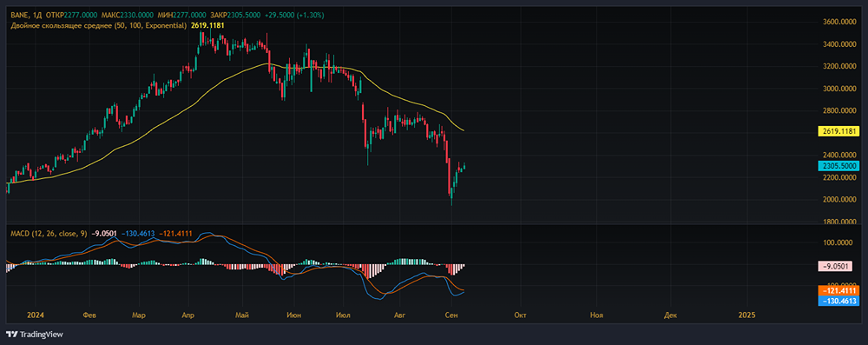Select the 1Д interval label
Screen dimensions: 868x345
click(x=37, y=15)
